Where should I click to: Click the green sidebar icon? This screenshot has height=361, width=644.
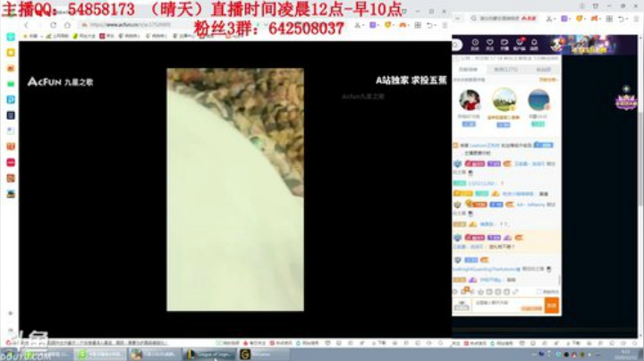11,84
